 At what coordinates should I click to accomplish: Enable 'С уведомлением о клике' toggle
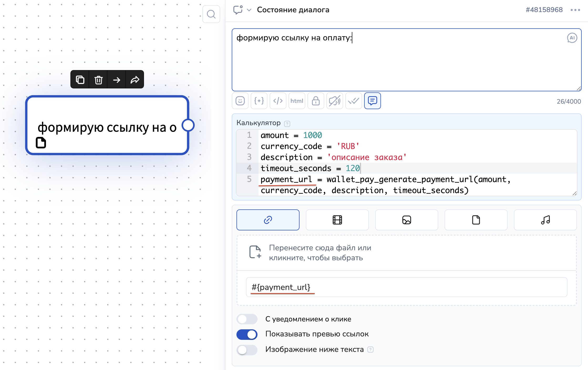[247, 319]
